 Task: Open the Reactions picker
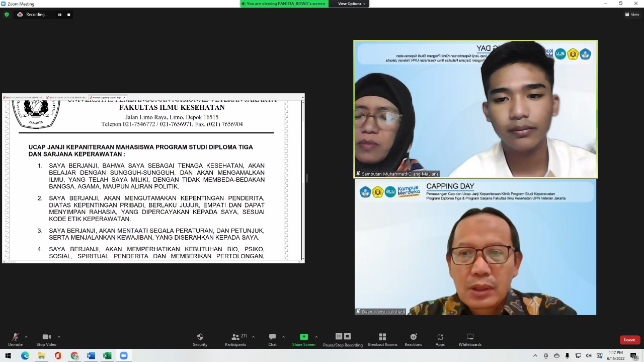point(413,340)
